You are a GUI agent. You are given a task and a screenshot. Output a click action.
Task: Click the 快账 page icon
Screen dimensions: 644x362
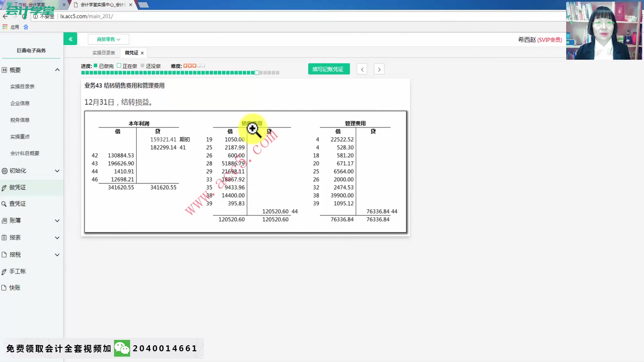pyautogui.click(x=4, y=288)
